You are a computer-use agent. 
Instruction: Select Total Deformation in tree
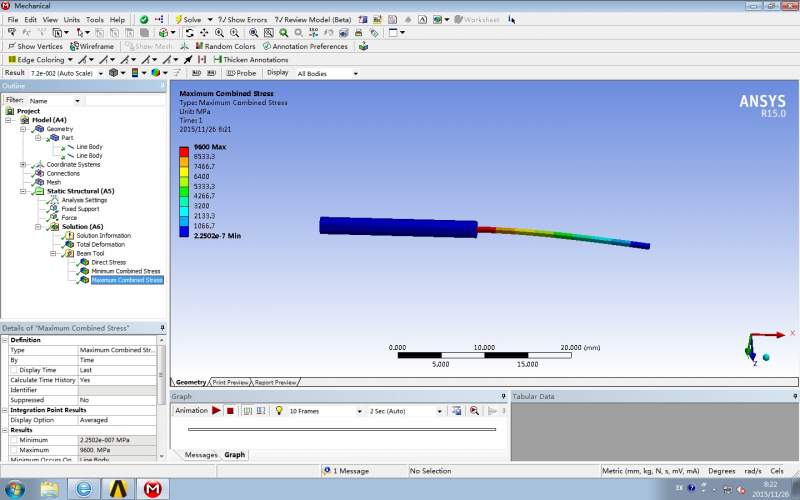point(100,244)
